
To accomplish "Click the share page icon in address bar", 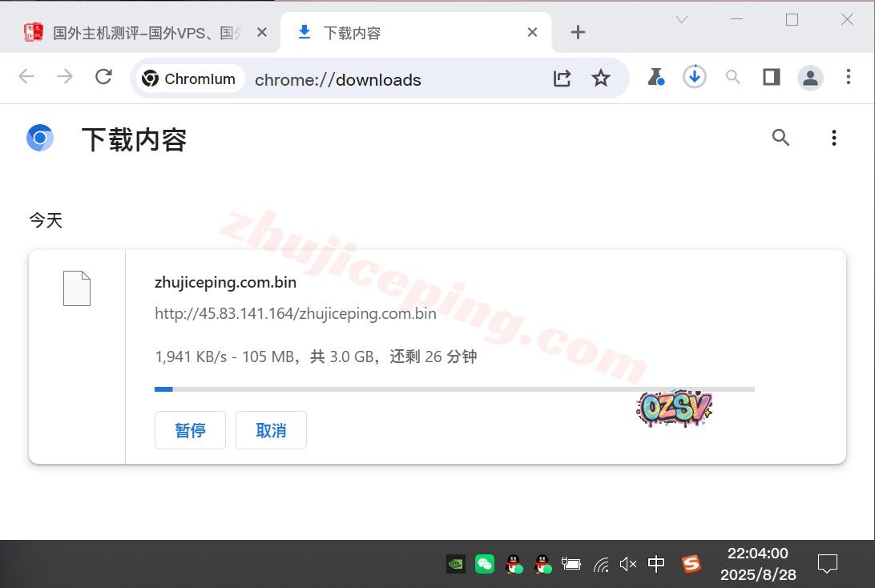I will tap(562, 78).
